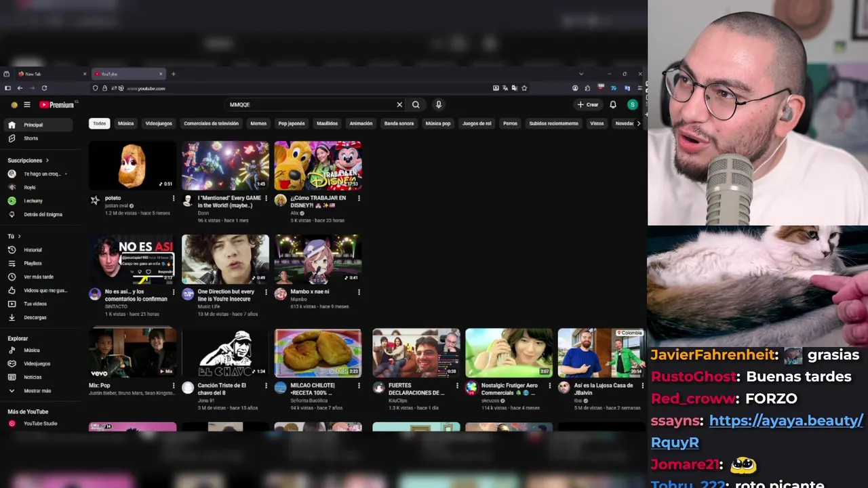Open the Royki subscription channel

[x=38, y=187]
